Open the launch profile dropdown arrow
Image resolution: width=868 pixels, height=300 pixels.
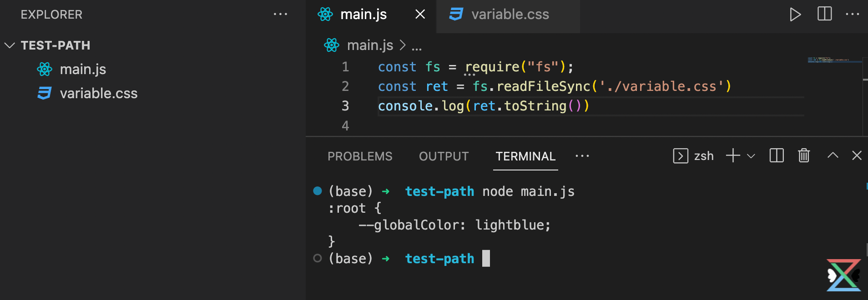tap(751, 156)
